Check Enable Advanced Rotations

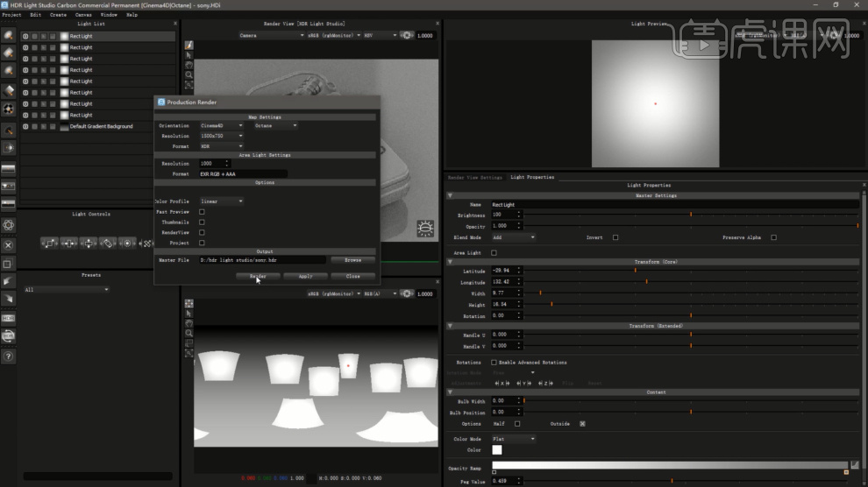[x=494, y=363]
